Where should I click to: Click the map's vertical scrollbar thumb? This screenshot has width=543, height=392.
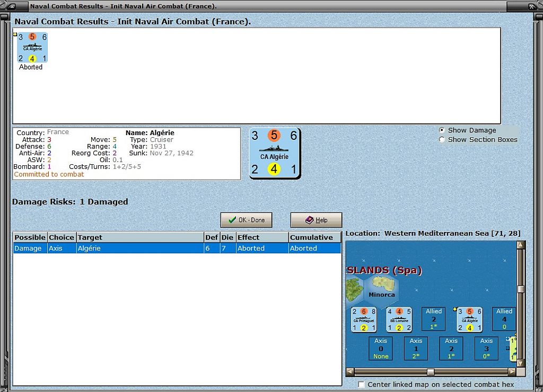point(521,289)
